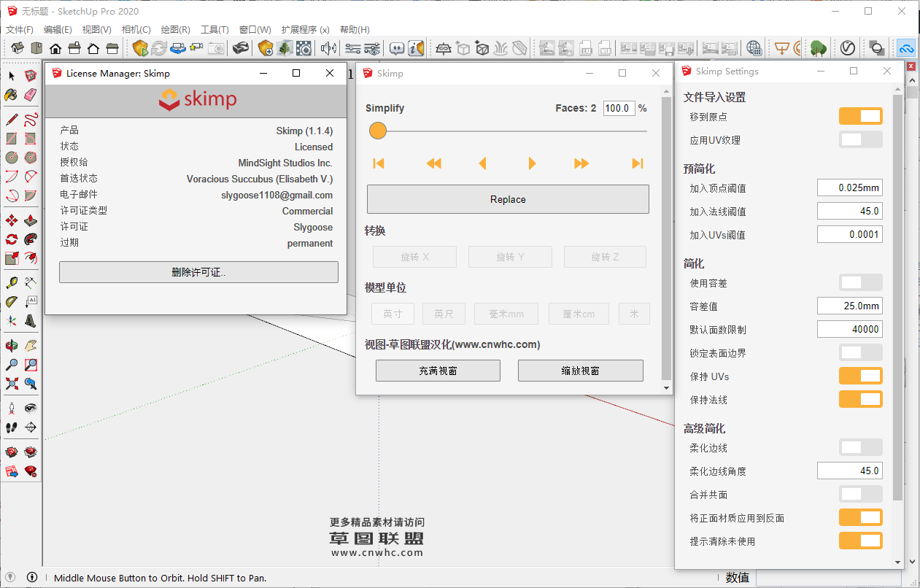Open the 扩展程序 (x) menu
Screen dimensions: 920x588
[x=305, y=30]
